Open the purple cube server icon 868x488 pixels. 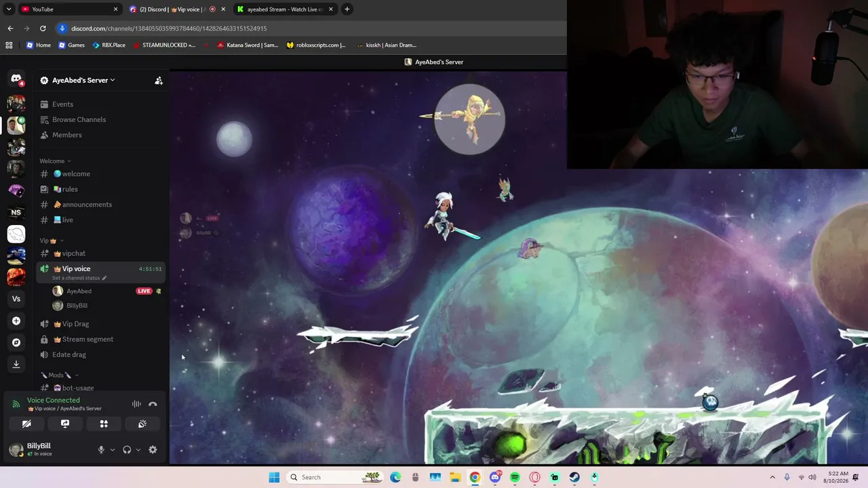click(x=16, y=190)
